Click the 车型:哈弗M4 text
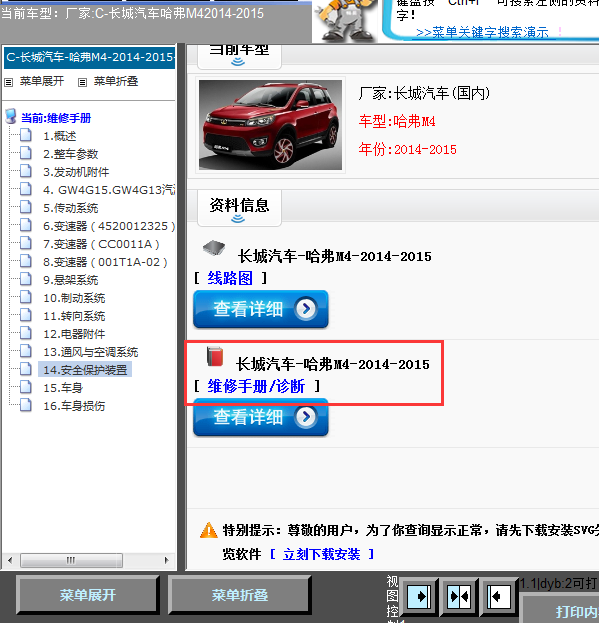The image size is (599, 623). [397, 121]
